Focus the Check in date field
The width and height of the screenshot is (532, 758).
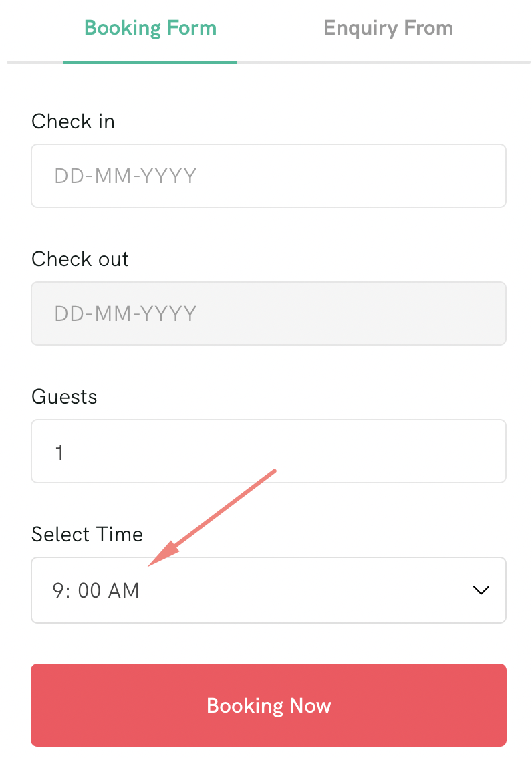[269, 176]
